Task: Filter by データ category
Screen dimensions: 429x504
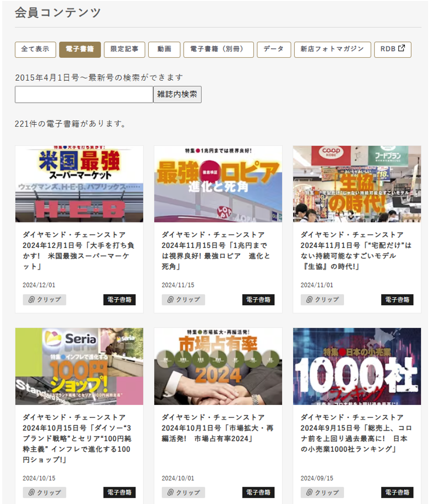Action: click(x=273, y=50)
